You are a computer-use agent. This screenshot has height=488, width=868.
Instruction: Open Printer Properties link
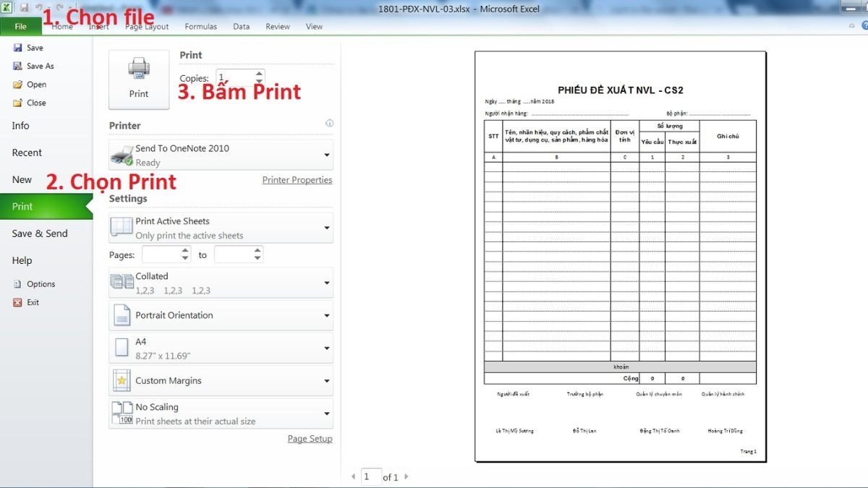pos(297,179)
